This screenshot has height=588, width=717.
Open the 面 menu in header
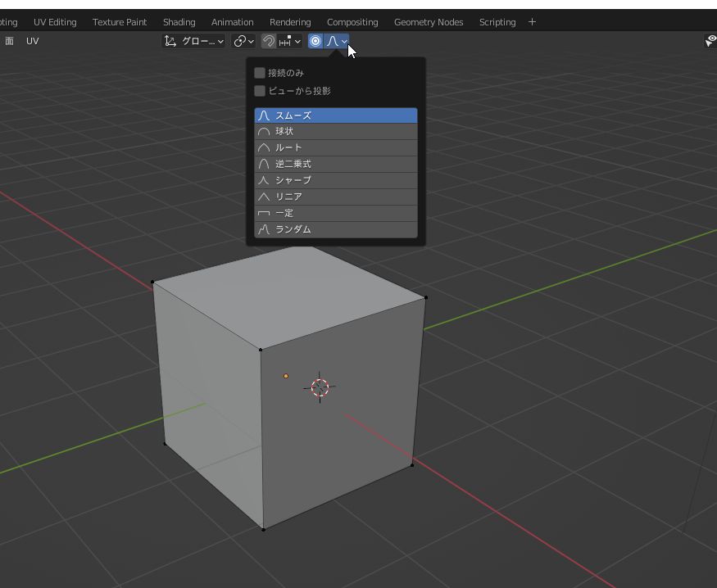point(9,41)
